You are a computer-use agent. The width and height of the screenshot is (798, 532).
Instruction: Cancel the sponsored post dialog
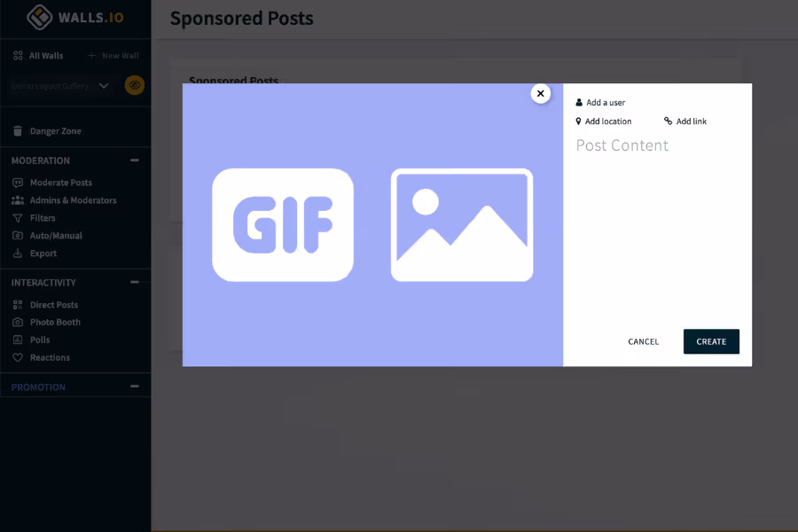[644, 341]
